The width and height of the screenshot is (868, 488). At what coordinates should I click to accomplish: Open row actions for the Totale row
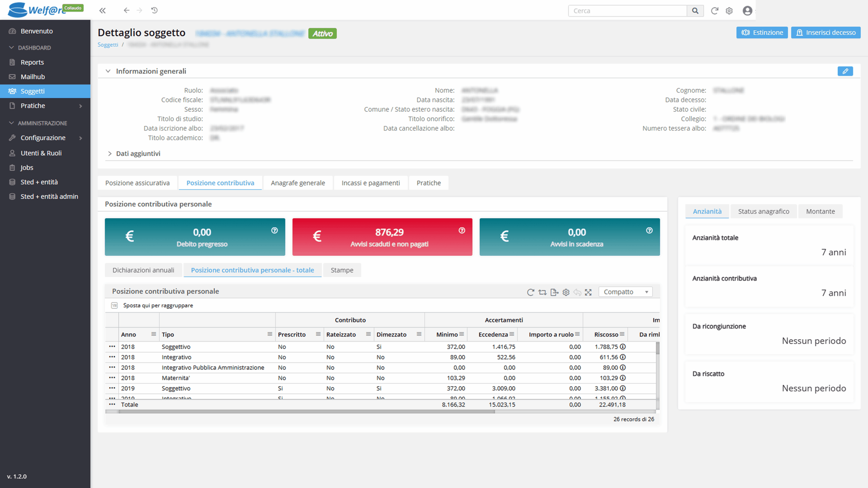(x=112, y=405)
